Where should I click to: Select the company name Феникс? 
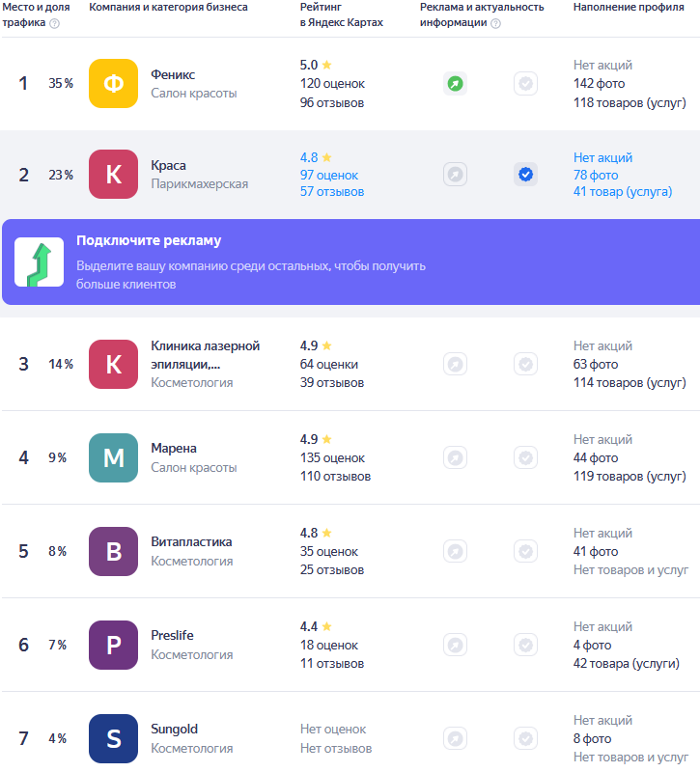(x=173, y=75)
